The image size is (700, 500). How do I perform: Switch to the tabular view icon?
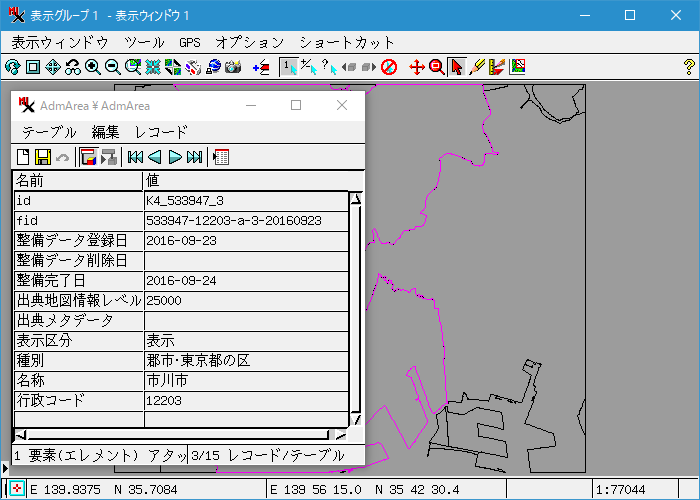pyautogui.click(x=221, y=157)
